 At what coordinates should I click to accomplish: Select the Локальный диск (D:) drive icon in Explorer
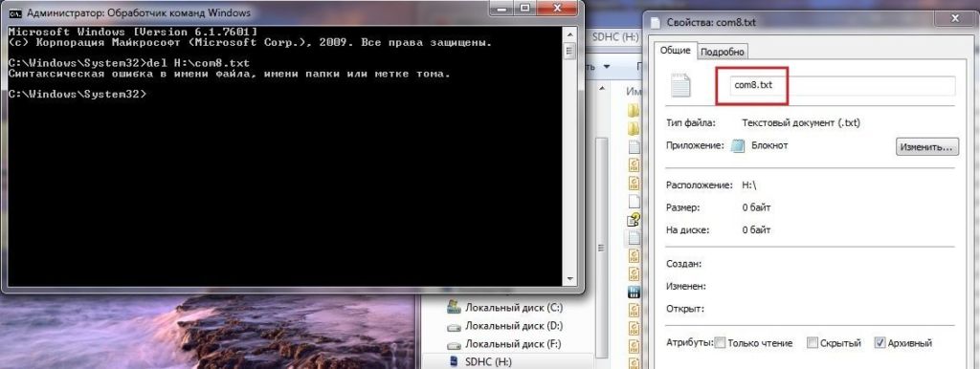click(454, 326)
